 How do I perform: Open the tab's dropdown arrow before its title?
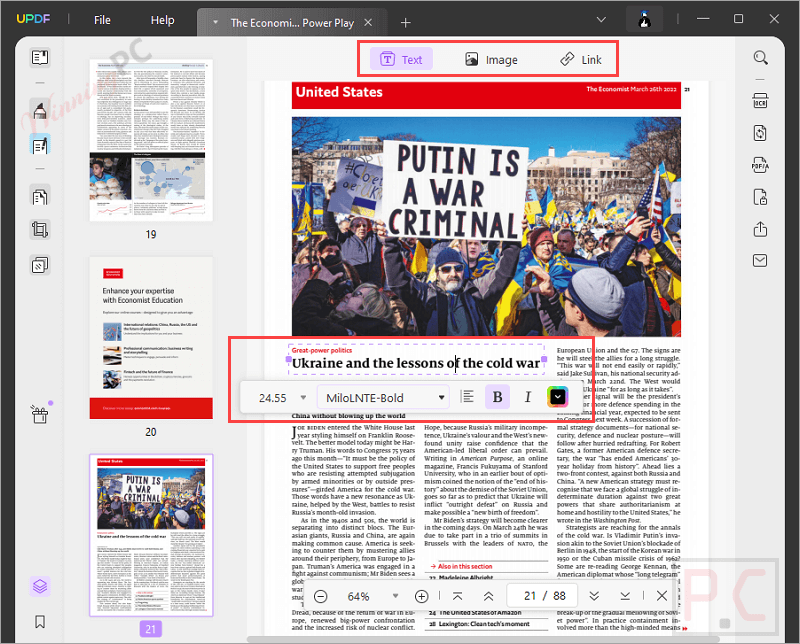[x=215, y=22]
